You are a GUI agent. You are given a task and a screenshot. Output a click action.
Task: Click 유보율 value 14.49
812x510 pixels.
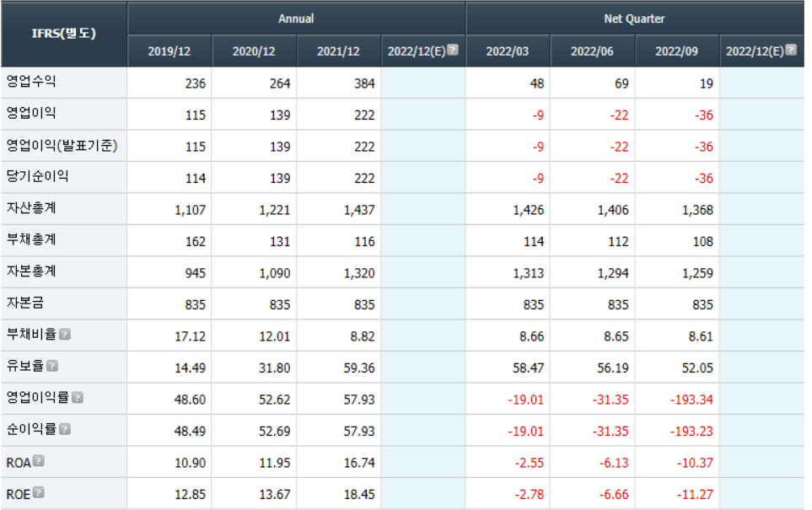[x=190, y=368]
